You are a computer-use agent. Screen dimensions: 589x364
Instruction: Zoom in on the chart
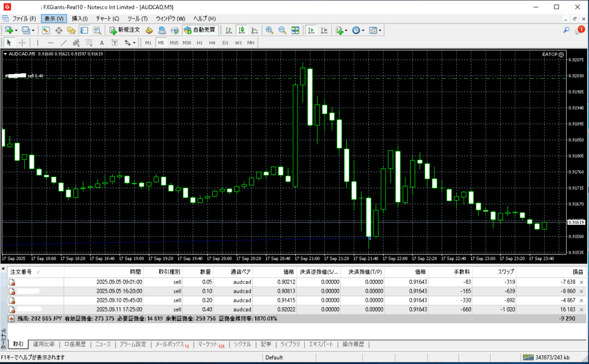[269, 30]
